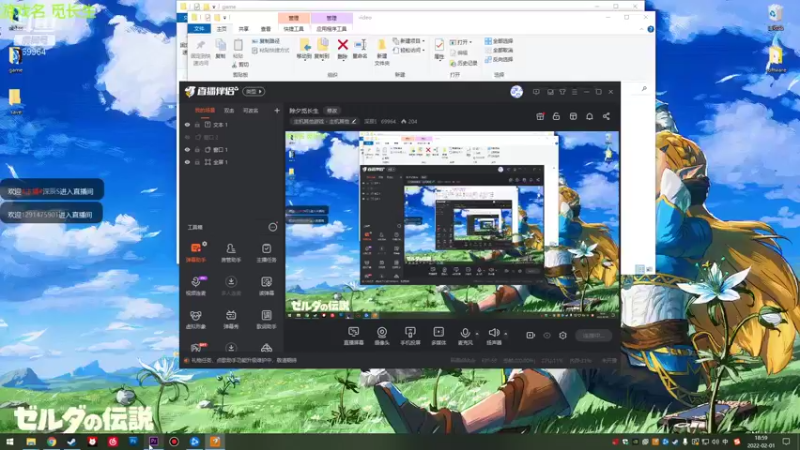The height and width of the screenshot is (450, 800).
Task: Click the stream preview canvas
Action: [452, 225]
